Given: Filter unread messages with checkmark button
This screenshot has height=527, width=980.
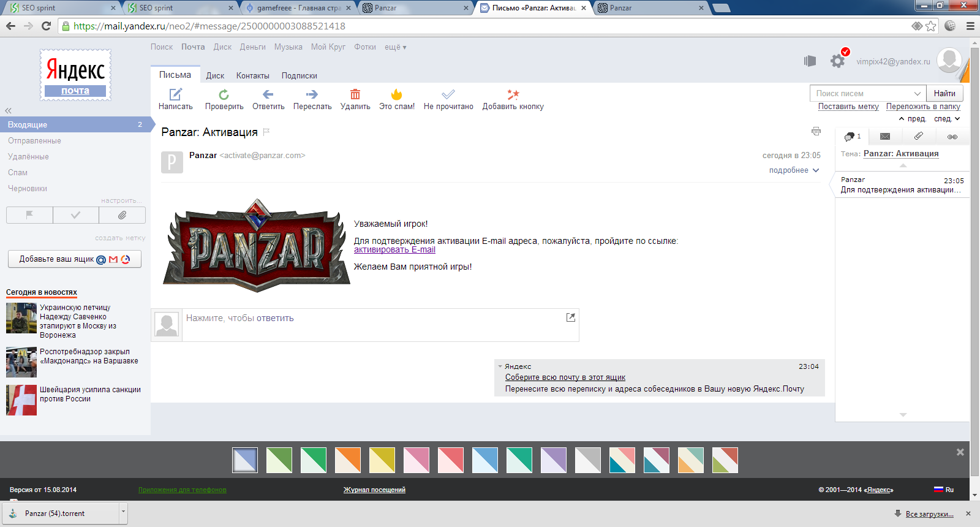Looking at the screenshot, I should coord(75,215).
